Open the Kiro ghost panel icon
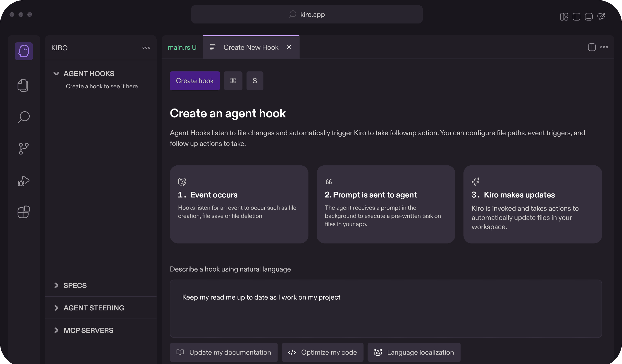The height and width of the screenshot is (364, 622). [x=24, y=51]
